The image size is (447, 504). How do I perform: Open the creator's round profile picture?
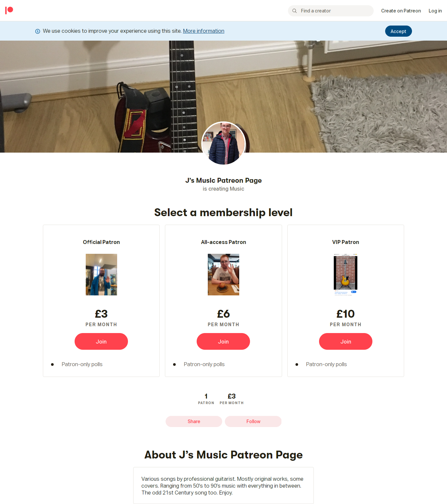tap(223, 143)
